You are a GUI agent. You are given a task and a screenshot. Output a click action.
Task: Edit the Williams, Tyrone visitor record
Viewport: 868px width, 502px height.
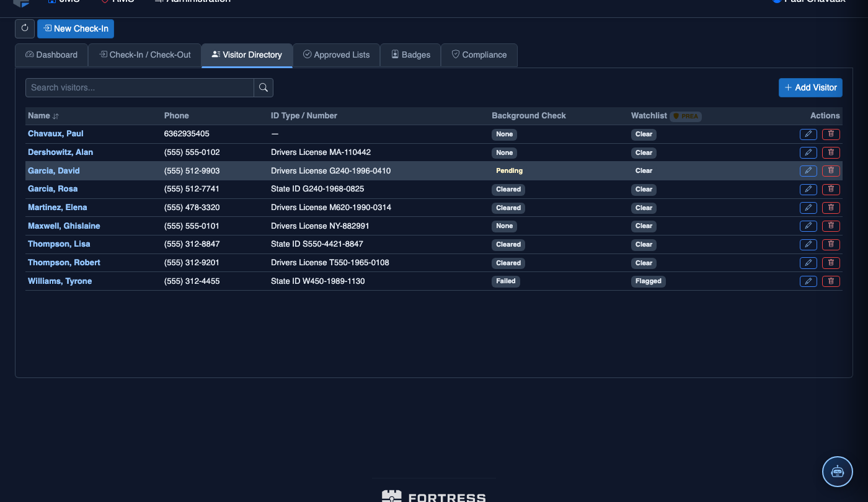808,281
